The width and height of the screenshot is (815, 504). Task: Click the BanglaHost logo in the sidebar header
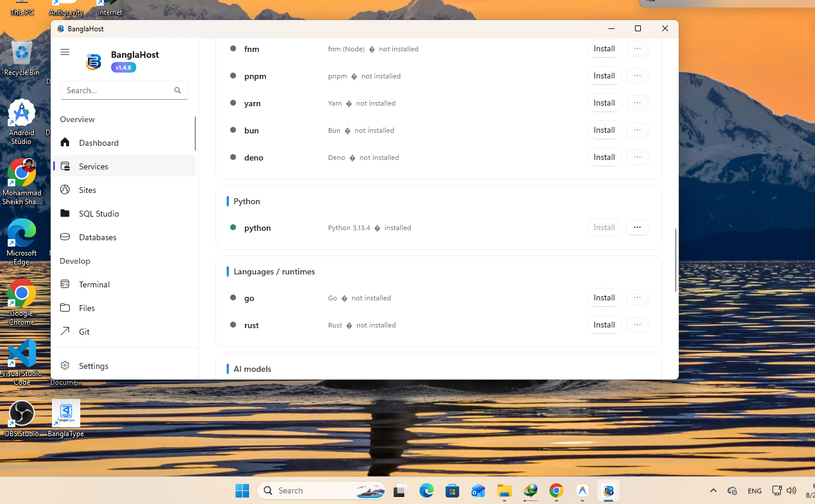pos(94,61)
